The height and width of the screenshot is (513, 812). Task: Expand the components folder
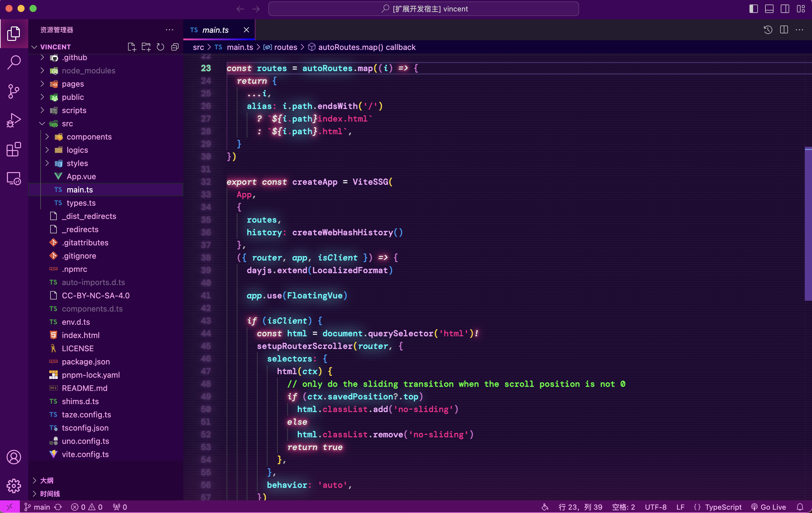[x=89, y=137]
